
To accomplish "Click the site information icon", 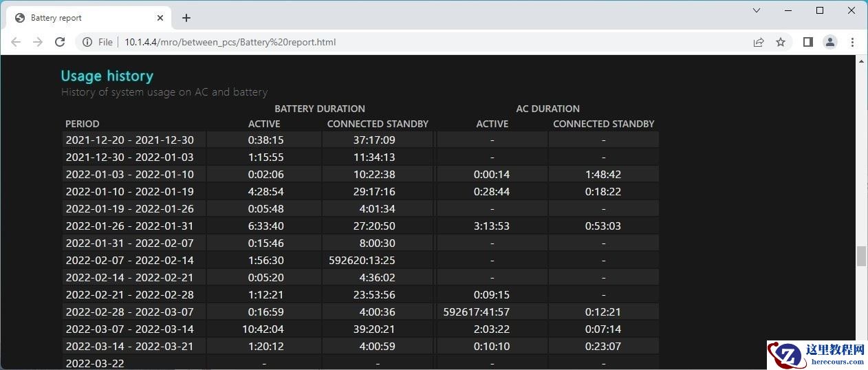I will [87, 42].
